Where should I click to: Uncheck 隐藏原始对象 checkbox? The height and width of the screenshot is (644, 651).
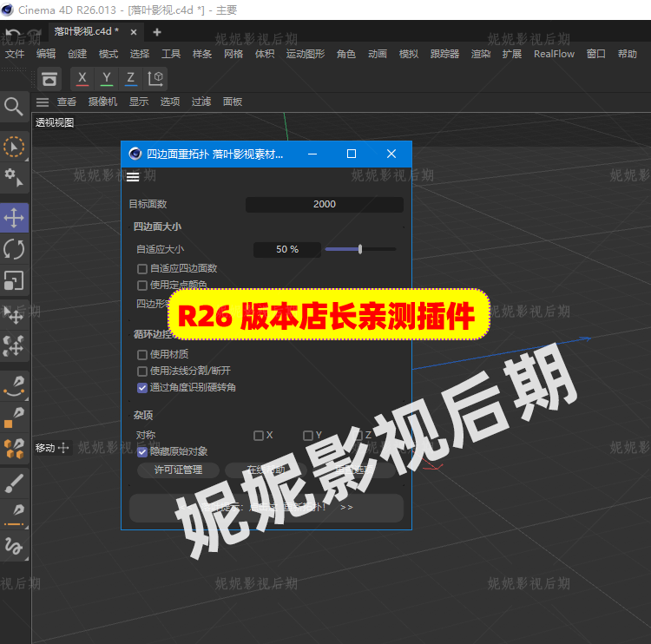pos(142,452)
